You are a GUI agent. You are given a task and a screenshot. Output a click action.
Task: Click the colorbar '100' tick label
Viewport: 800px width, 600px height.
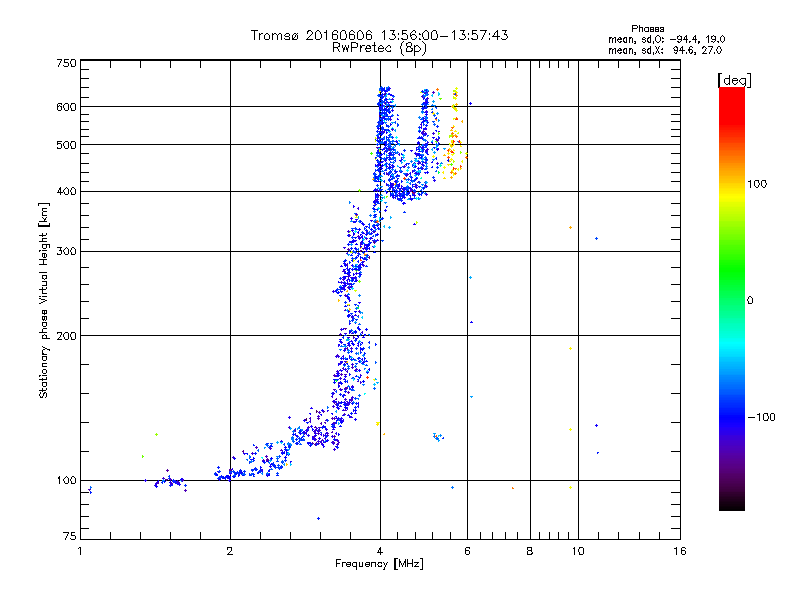tap(757, 184)
